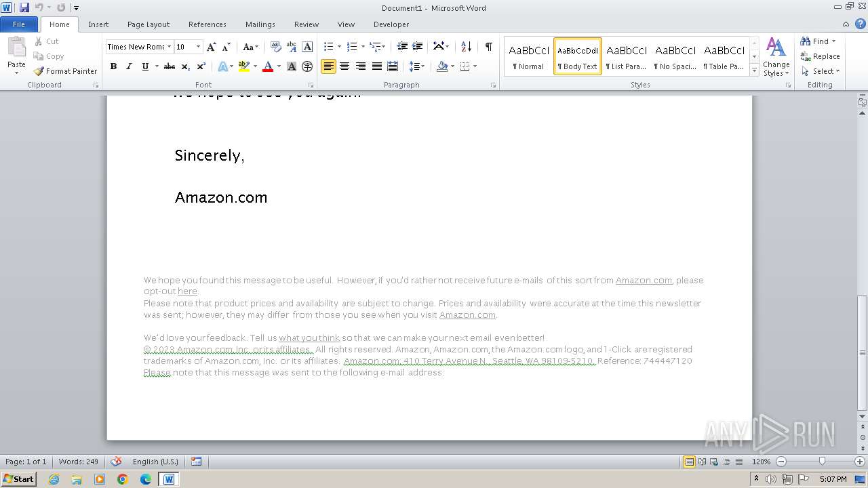Toggle Align Text Left
Viewport: 868px width, 488px height.
tap(329, 66)
